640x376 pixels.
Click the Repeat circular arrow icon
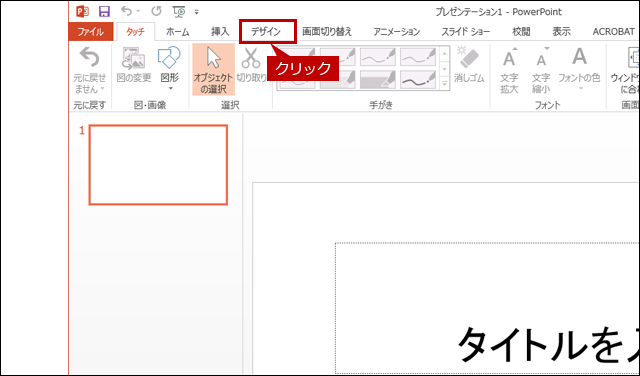coord(156,11)
